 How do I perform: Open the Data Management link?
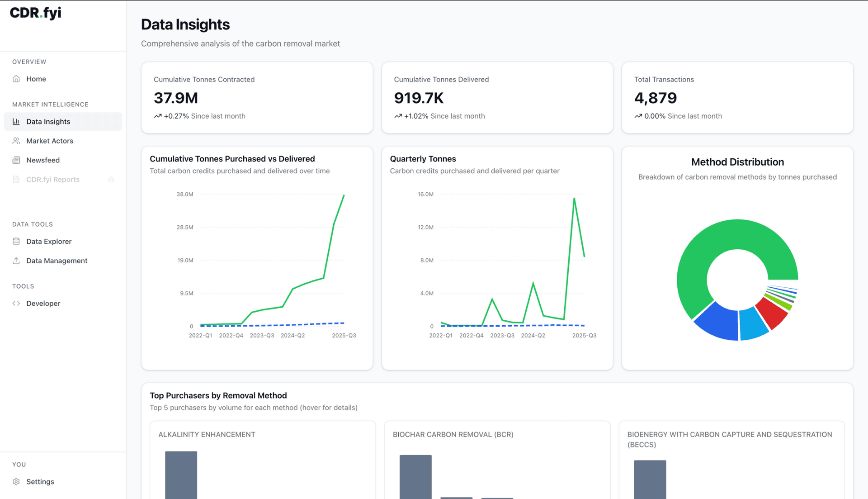coord(57,261)
